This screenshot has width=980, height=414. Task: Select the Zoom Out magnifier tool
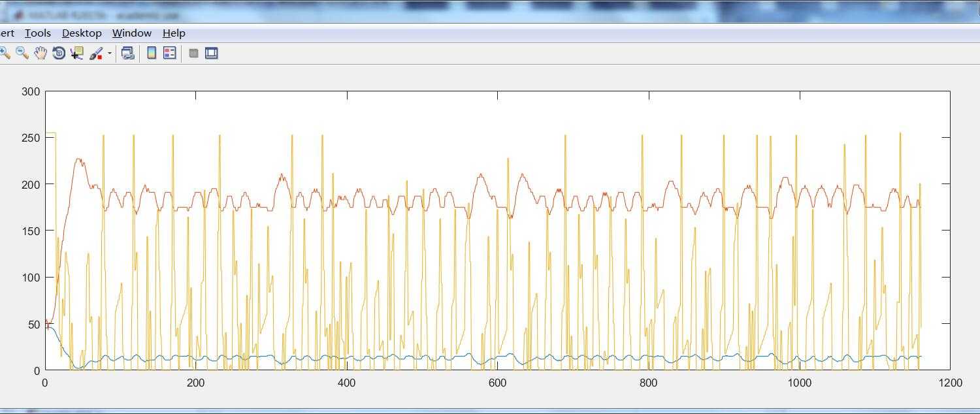(x=22, y=54)
